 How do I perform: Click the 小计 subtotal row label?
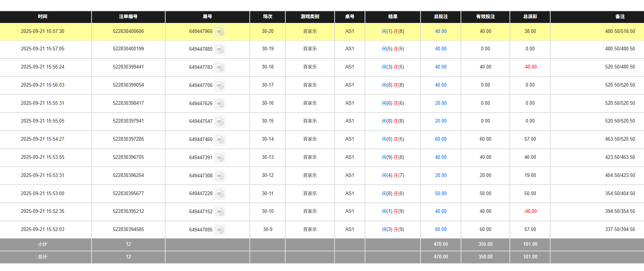(43, 244)
